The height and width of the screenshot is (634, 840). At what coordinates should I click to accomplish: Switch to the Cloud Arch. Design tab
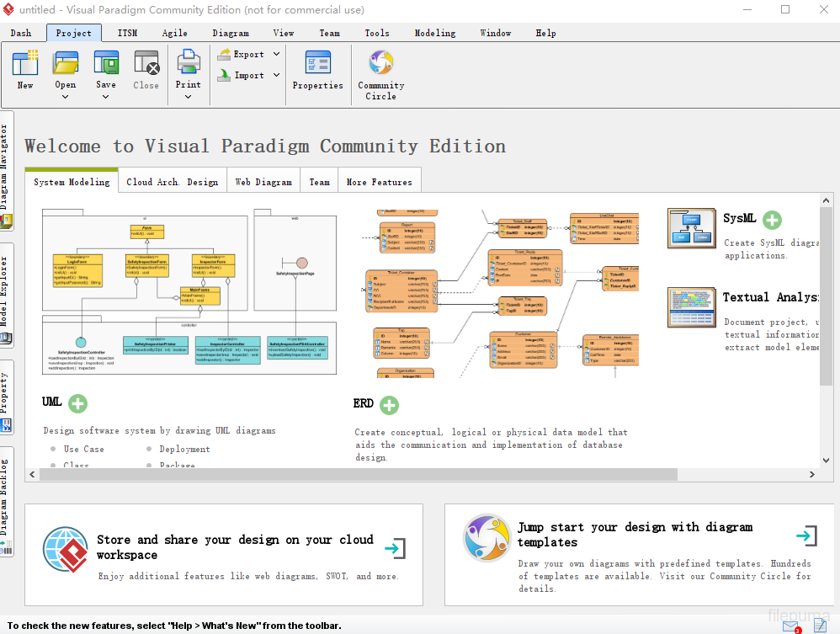pyautogui.click(x=172, y=181)
